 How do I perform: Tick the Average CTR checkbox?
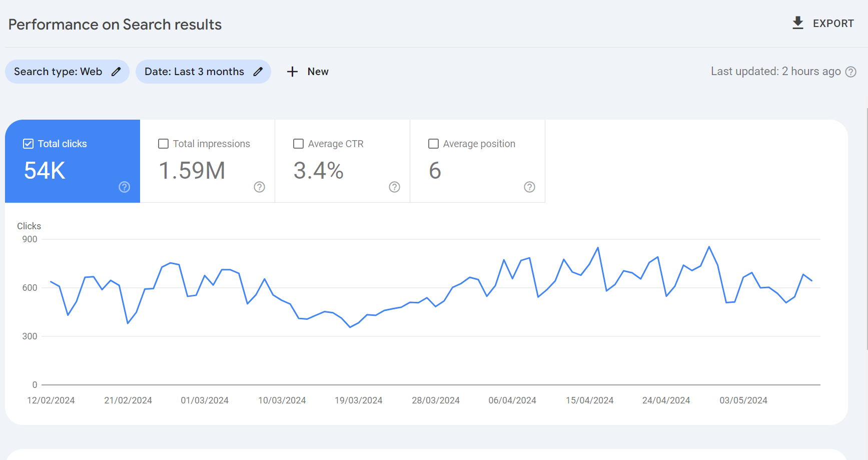[x=298, y=144]
